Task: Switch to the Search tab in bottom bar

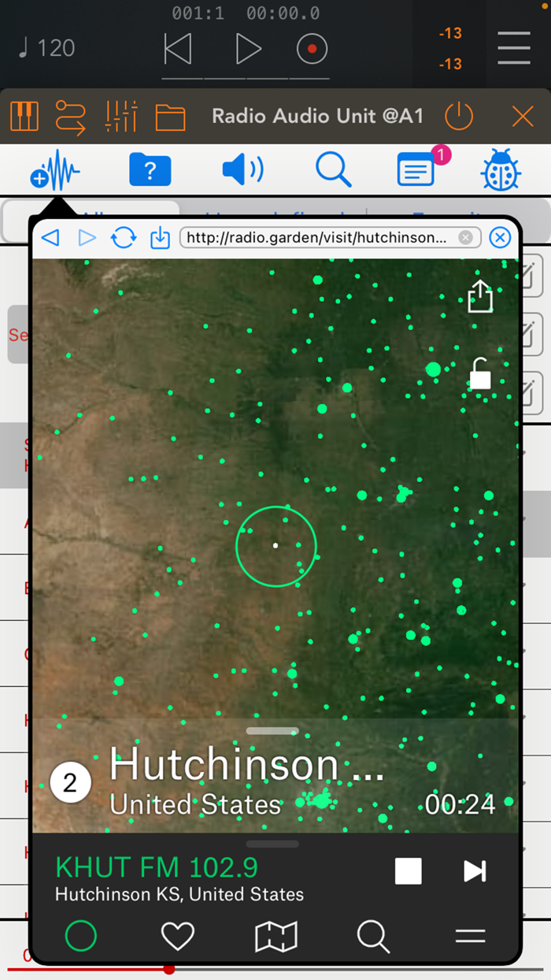Action: [373, 936]
